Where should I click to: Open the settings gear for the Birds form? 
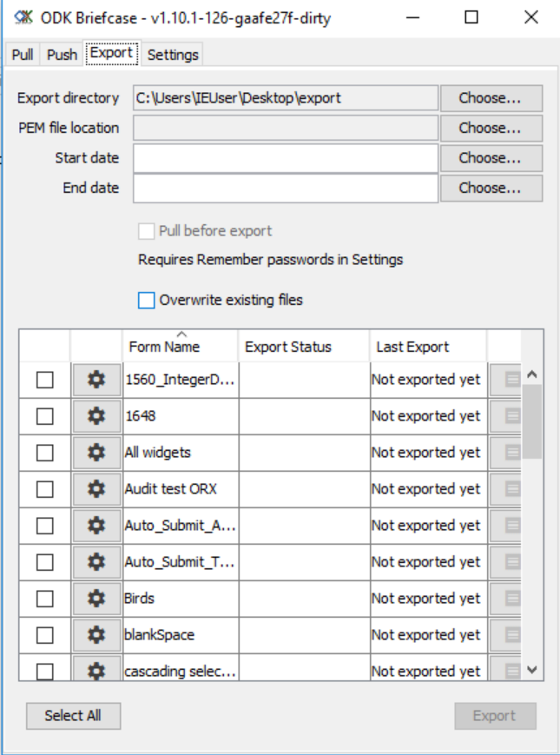tap(96, 598)
